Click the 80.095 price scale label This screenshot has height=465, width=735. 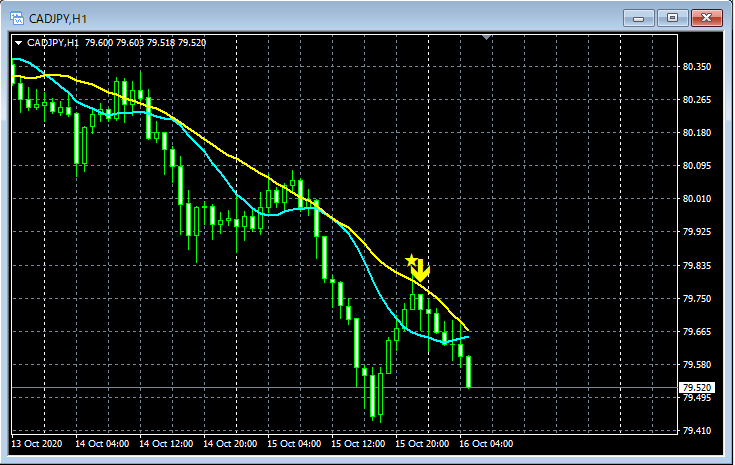tap(697, 165)
